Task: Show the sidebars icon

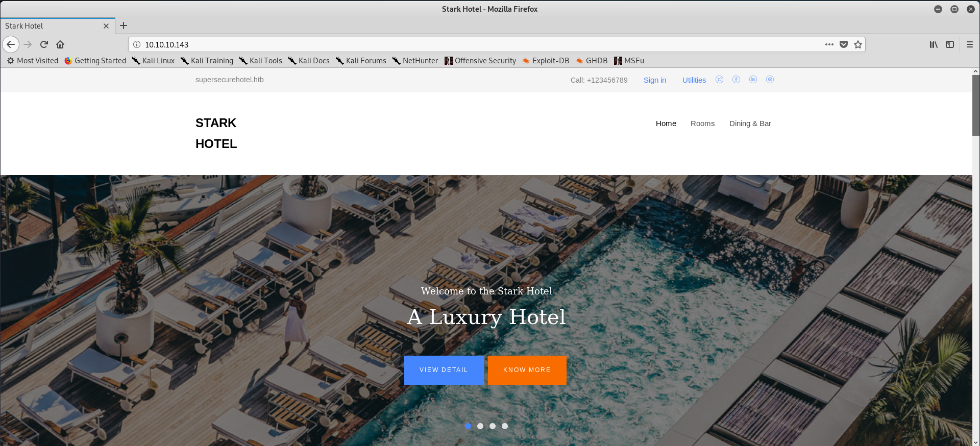Action: tap(950, 44)
